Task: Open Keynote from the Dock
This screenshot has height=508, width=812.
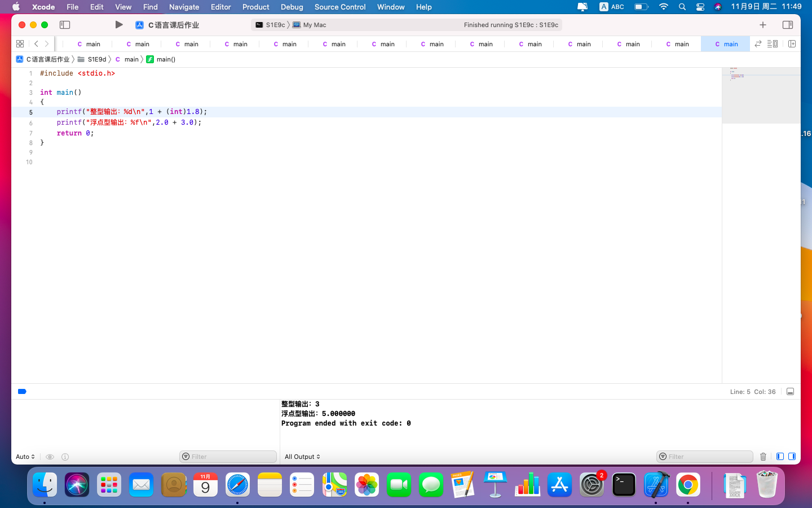Action: click(495, 485)
